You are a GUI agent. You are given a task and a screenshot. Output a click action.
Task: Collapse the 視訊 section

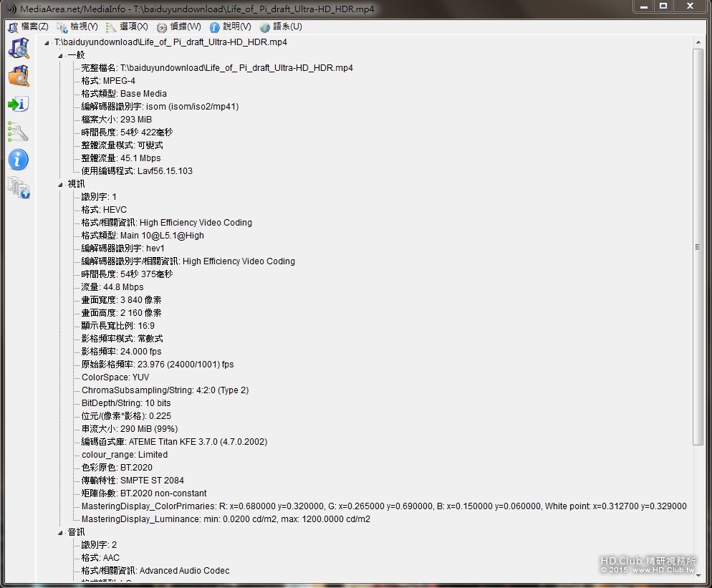click(x=60, y=184)
